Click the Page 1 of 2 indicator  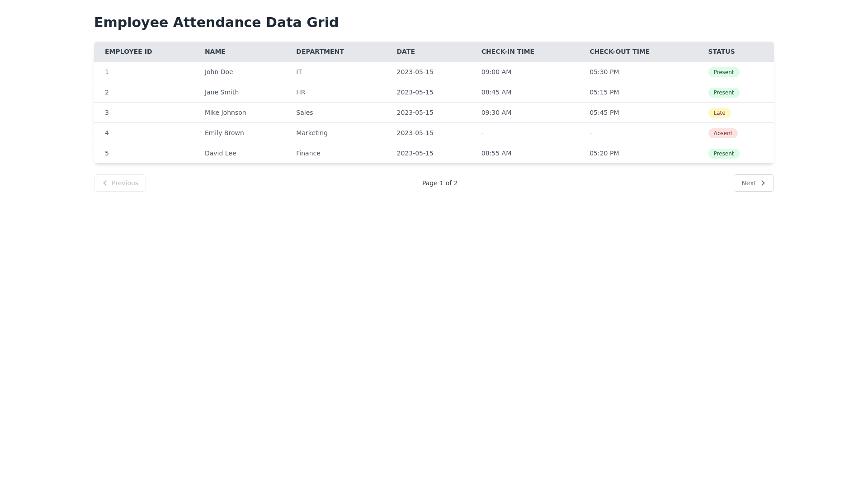[439, 183]
